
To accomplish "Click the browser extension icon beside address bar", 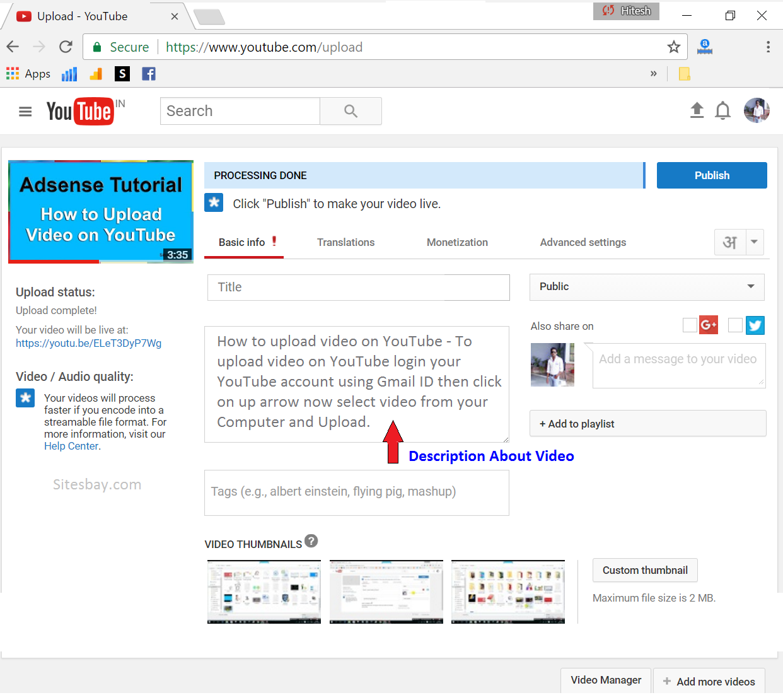I will pos(705,47).
